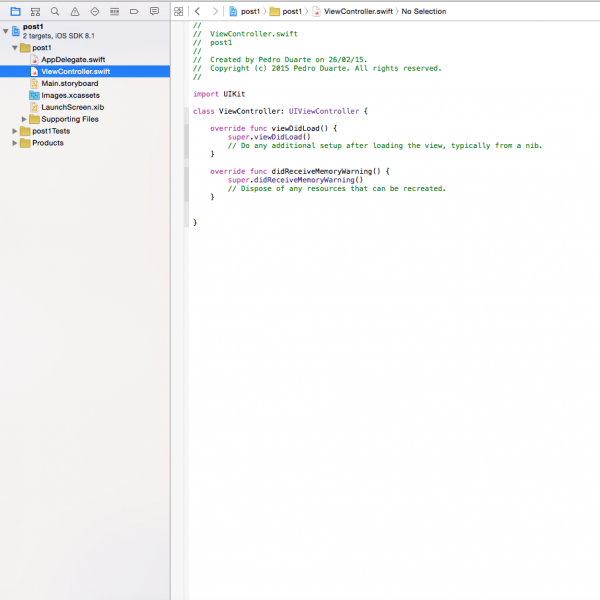
Task: Click the 'Copyright (c) 2015' comment line
Action: [x=317, y=68]
